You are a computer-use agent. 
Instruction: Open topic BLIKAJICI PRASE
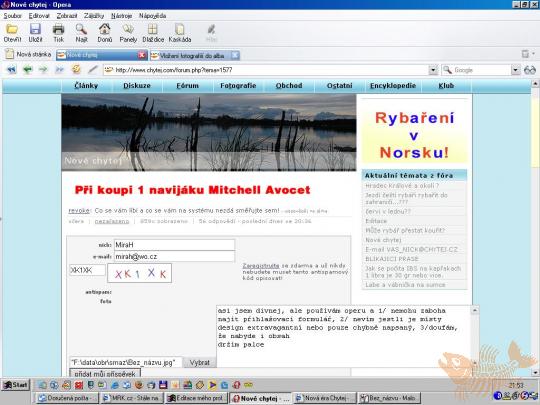click(392, 259)
